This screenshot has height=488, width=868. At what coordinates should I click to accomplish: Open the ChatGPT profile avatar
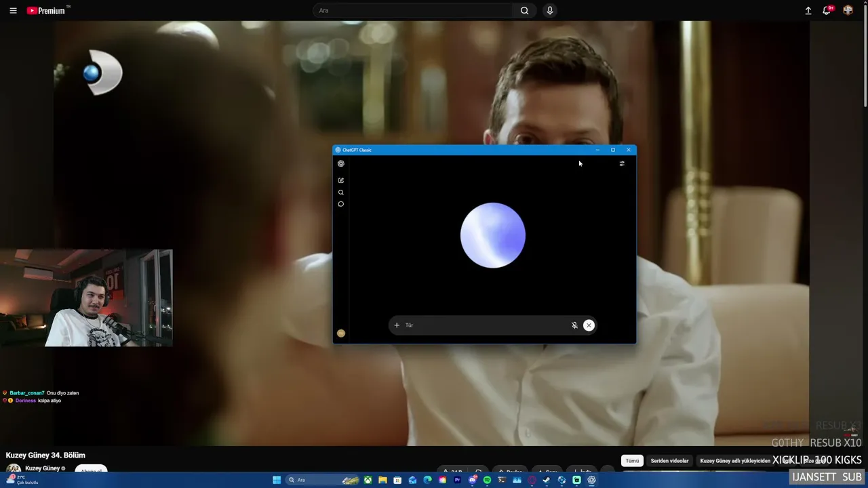341,333
